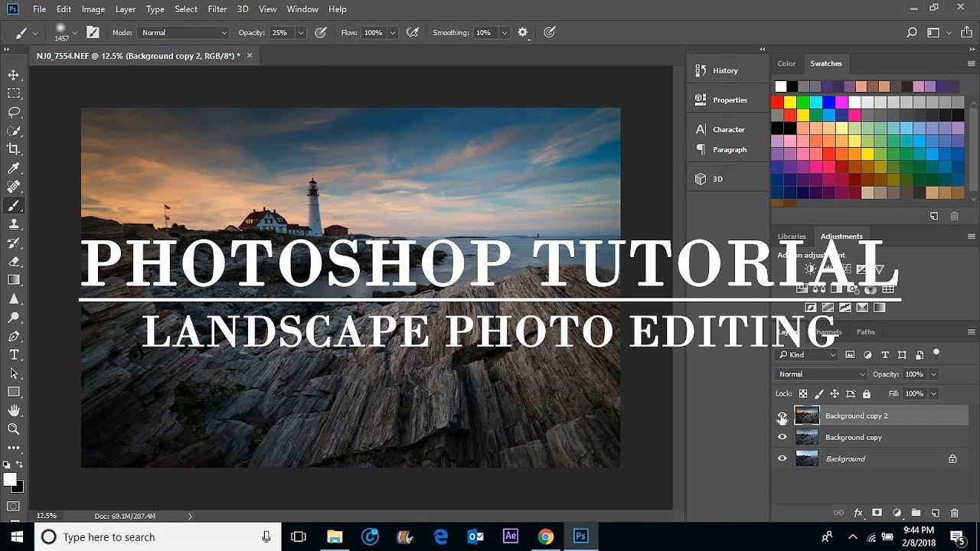Select the Eyedropper tool
Viewport: 980px width, 551px height.
tap(14, 168)
